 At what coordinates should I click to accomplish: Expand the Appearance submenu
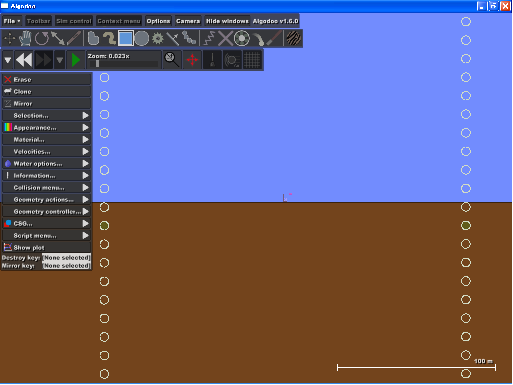point(47,128)
